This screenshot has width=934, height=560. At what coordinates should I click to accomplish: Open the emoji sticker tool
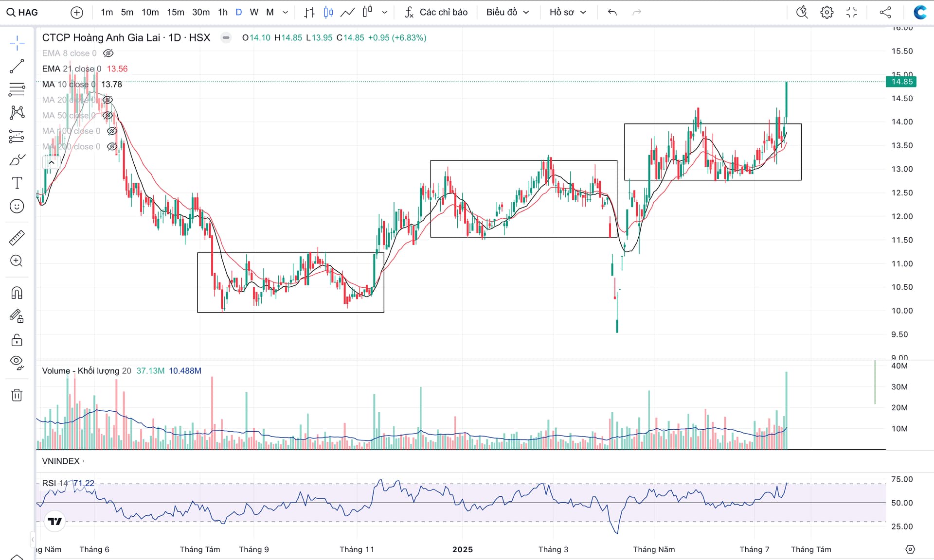click(17, 206)
